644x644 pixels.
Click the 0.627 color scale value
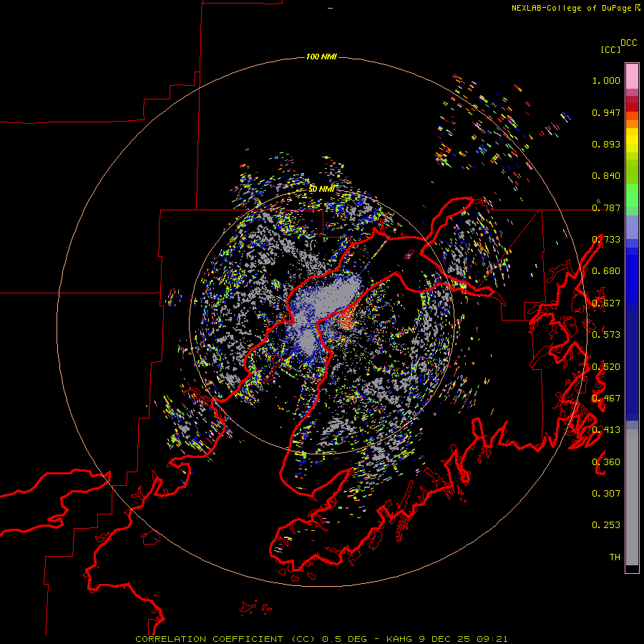tap(606, 303)
